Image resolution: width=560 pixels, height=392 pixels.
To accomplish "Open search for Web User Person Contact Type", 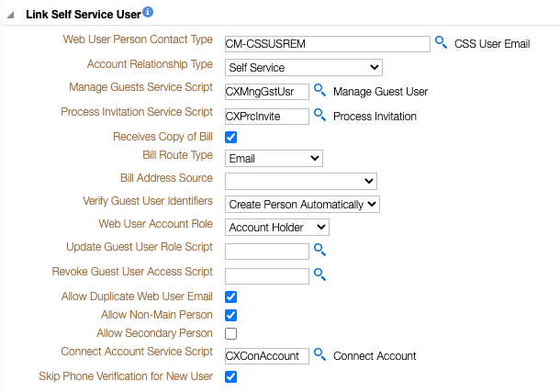I will point(441,42).
